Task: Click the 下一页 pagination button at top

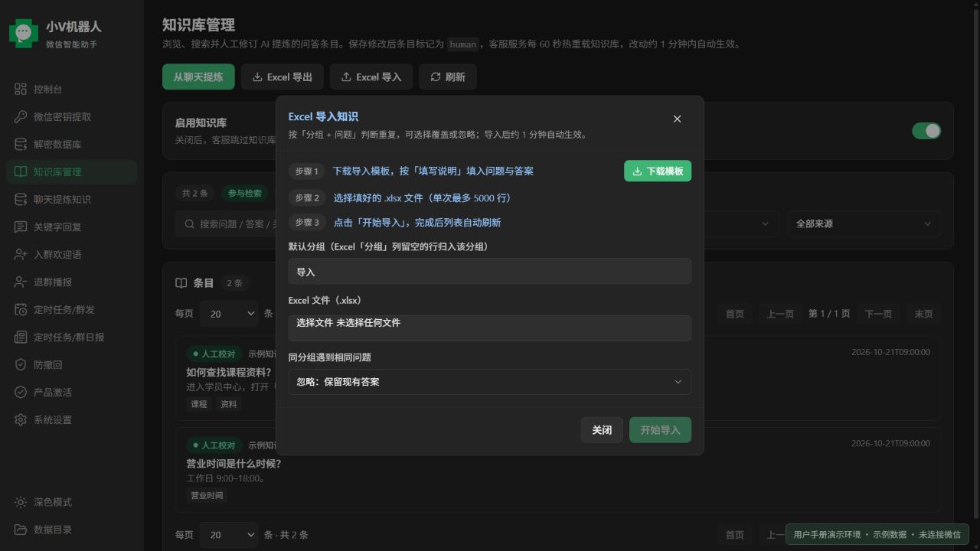Action: (x=878, y=314)
